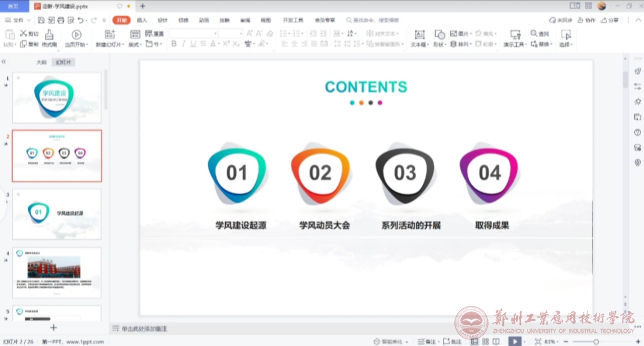Screen dimensions: 644x346
Task: Click the Find magnifier icon in ribbon
Action: tap(534, 34)
